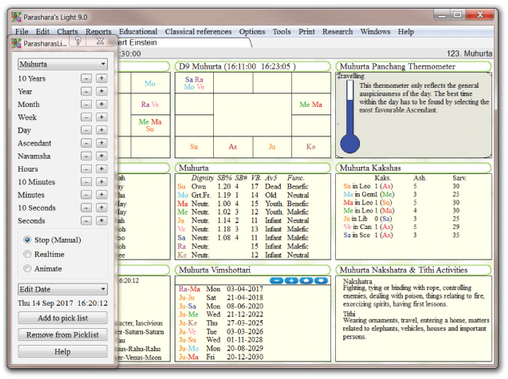Viewport: 508px width, 379px height.
Task: Decrease Week using its minus button
Action: pos(86,117)
